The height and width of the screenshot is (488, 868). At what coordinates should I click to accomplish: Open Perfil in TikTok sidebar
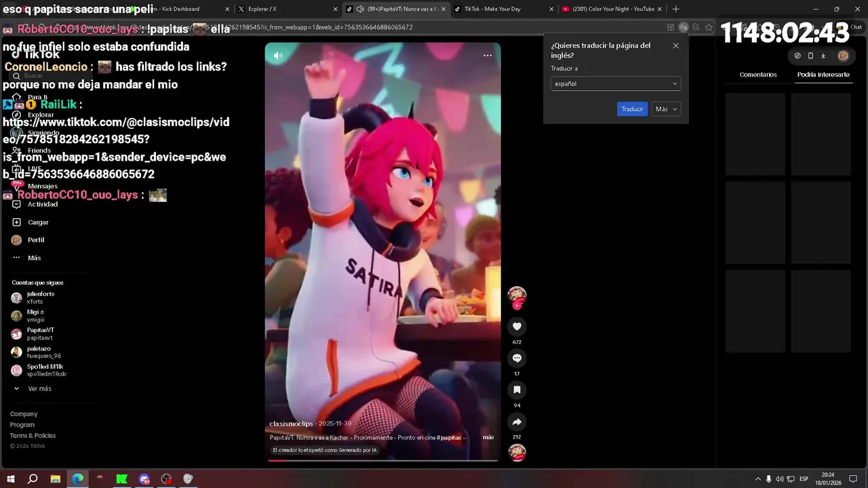(36, 240)
